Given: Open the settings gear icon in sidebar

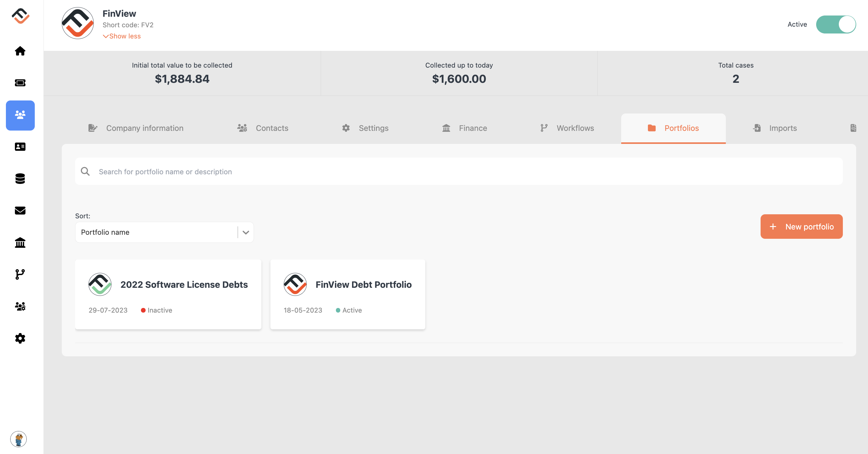Looking at the screenshot, I should pos(20,338).
